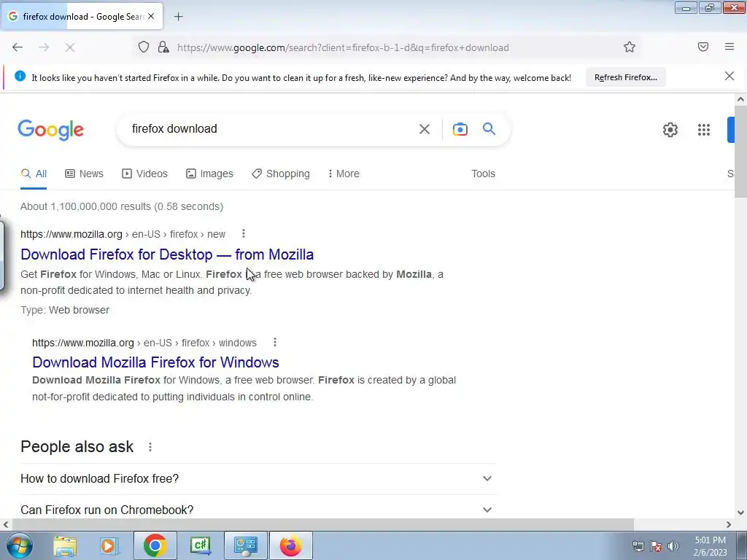Expand Can Firefox run on Chromebook question
The height and width of the screenshot is (560, 747).
coord(258,510)
